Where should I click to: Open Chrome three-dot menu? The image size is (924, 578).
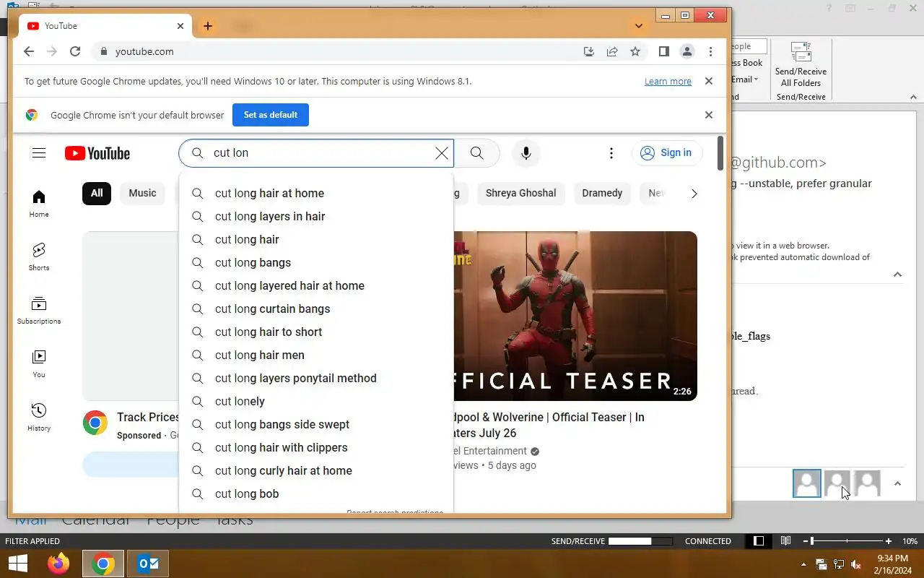point(710,51)
